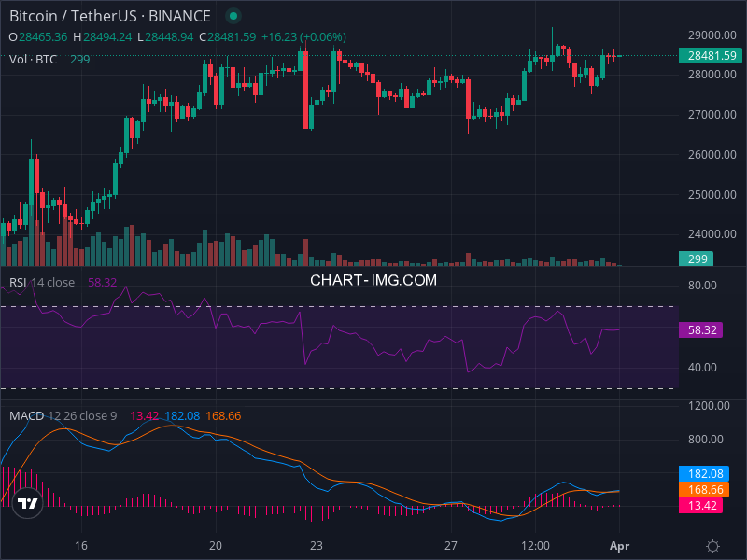747x560 pixels.
Task: Click the 28000.00 price axis label
Action: (712, 75)
